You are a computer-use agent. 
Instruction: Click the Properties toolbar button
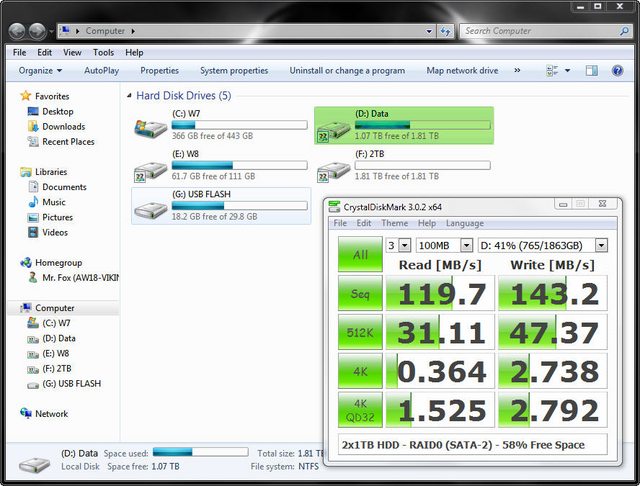(160, 71)
